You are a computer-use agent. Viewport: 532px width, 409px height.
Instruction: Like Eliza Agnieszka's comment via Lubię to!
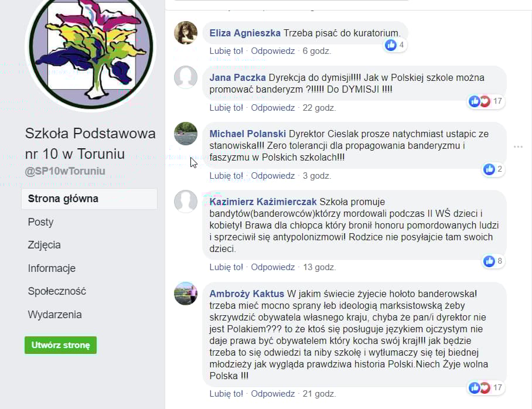(226, 51)
